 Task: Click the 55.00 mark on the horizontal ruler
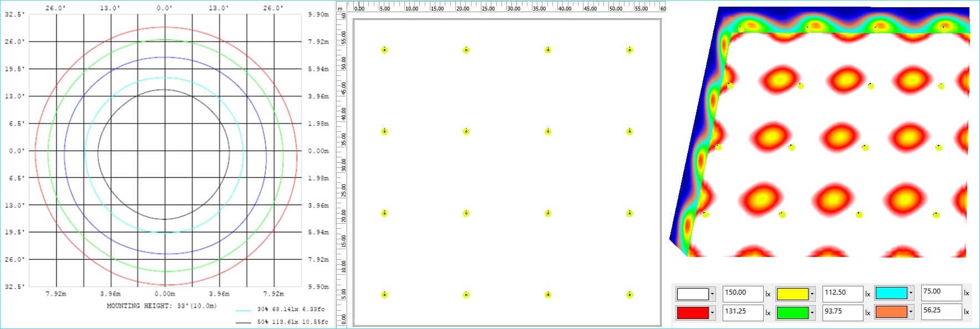(641, 8)
